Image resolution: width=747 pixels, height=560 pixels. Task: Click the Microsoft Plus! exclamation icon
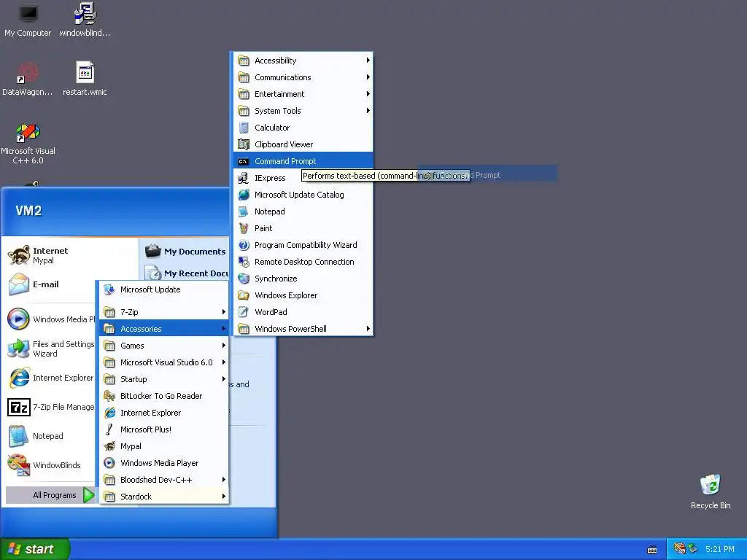[x=109, y=429]
